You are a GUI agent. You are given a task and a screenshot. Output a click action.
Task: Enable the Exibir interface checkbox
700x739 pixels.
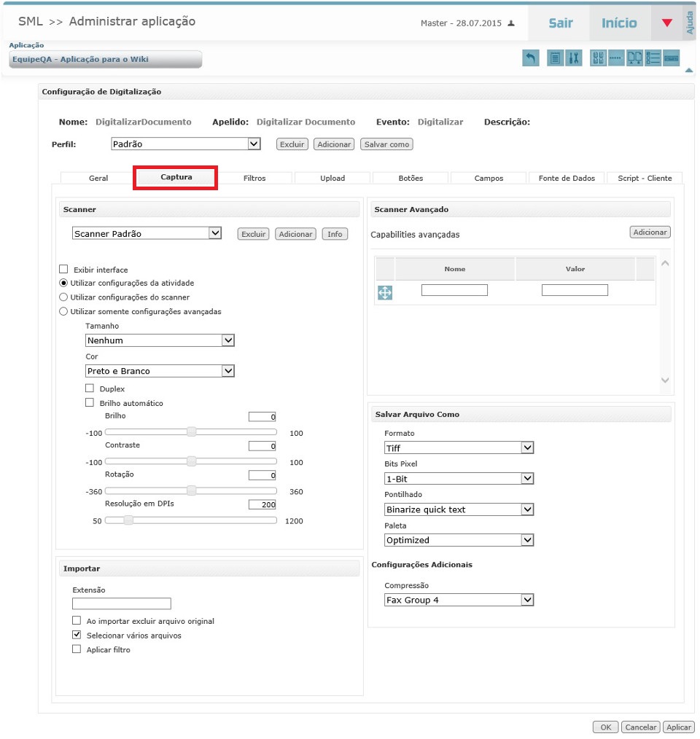[x=63, y=270]
